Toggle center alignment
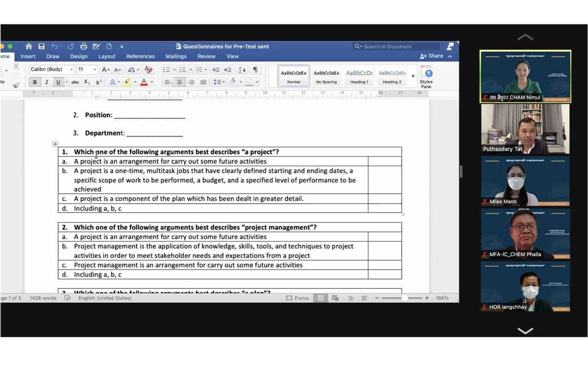 (x=180, y=82)
